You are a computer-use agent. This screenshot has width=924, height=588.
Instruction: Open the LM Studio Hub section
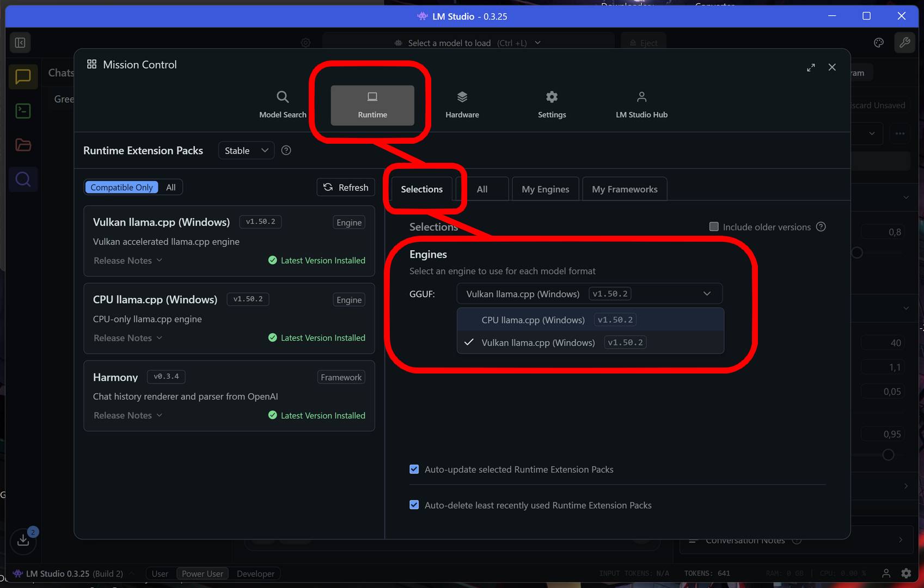(x=641, y=105)
